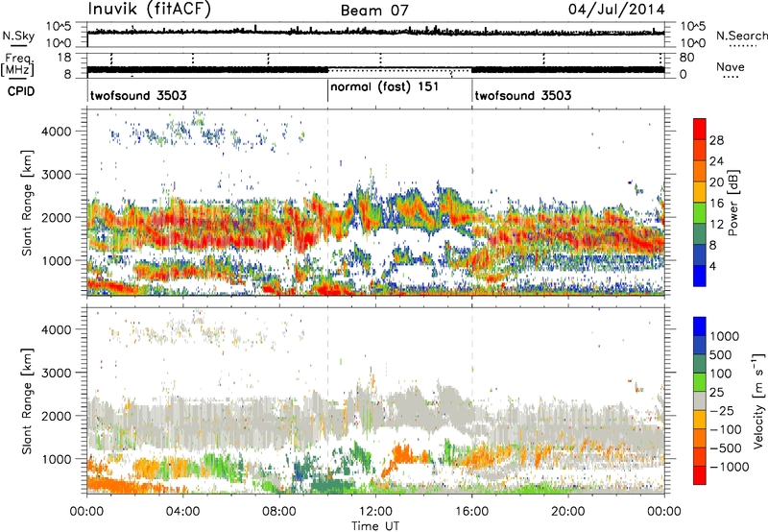Viewport: 768px width, 532px height.
Task: Select the "Beam 07" heading
Action: click(374, 11)
